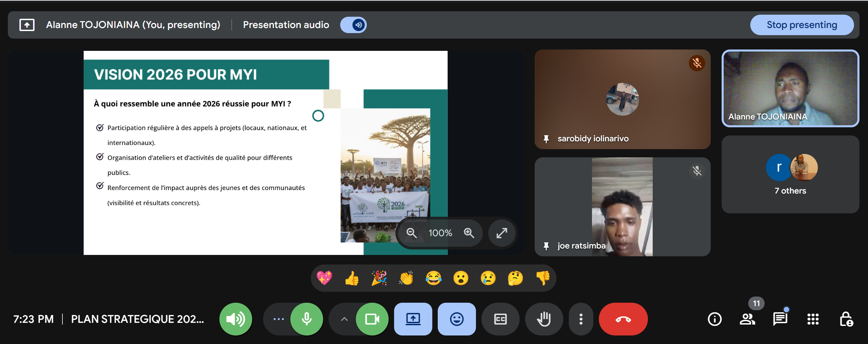Zoom in on the presentation
Viewport: 868px width, 344px height.
(x=469, y=233)
